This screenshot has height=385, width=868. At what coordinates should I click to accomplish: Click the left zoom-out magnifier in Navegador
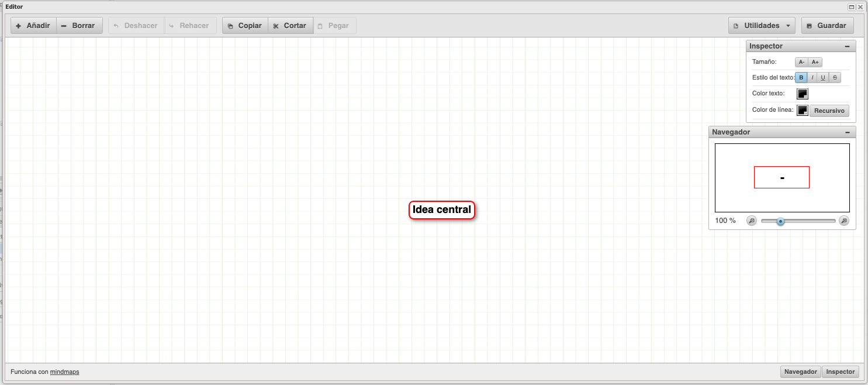tap(752, 221)
